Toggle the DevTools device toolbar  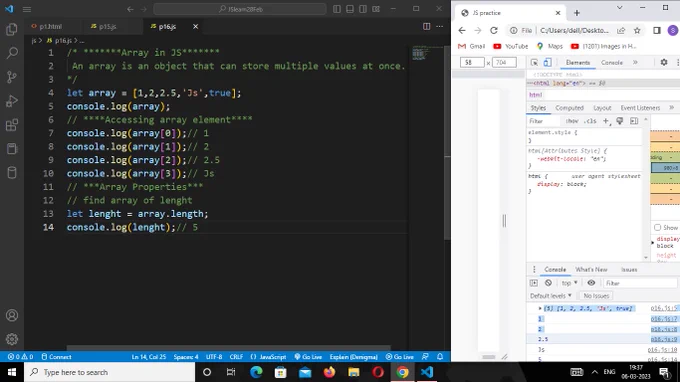[x=547, y=62]
